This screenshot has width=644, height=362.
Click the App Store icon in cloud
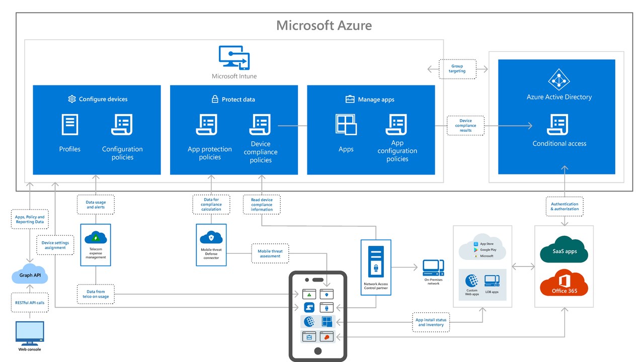click(475, 244)
